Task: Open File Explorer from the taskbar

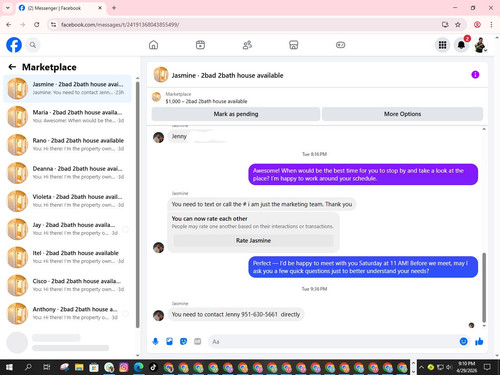Action: point(79,367)
